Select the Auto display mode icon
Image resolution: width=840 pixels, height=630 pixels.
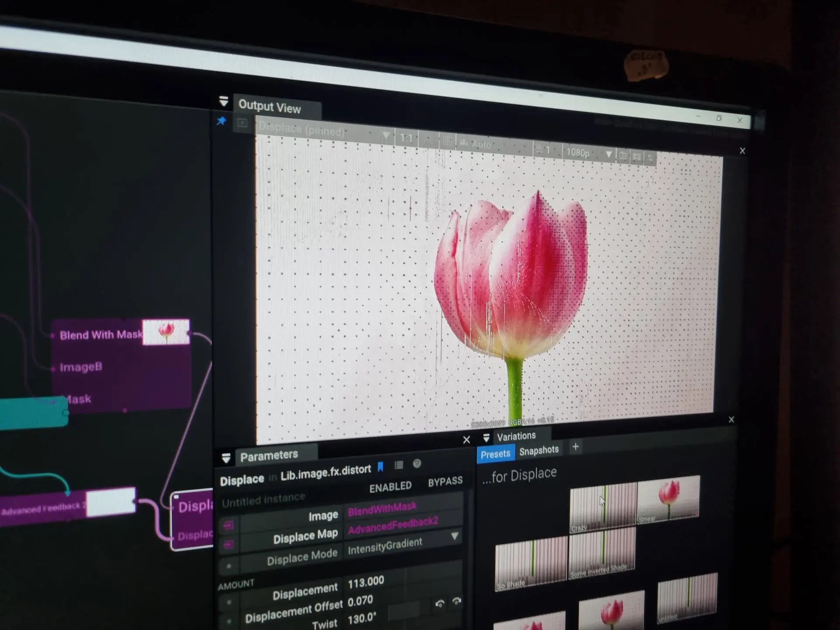463,143
